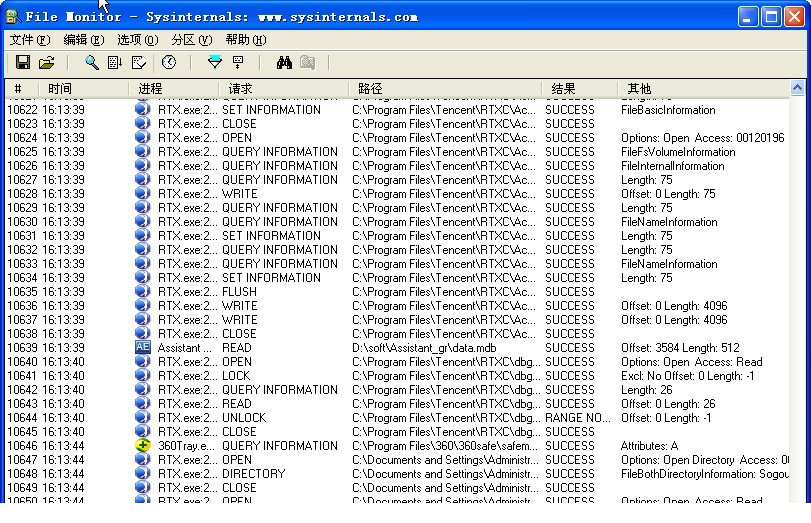Select row number 10630
The image size is (811, 523).
coord(22,221)
